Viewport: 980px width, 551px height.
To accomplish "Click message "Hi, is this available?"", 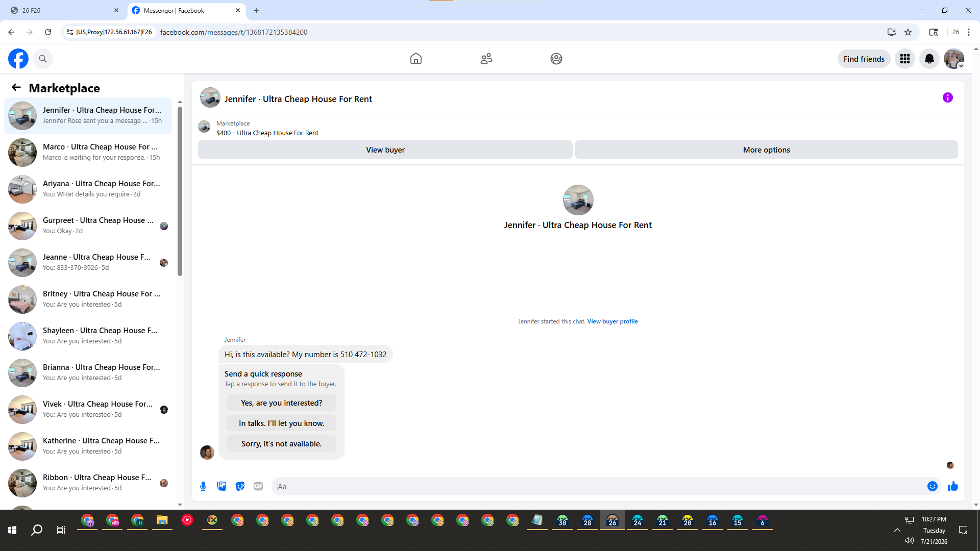I will [305, 355].
